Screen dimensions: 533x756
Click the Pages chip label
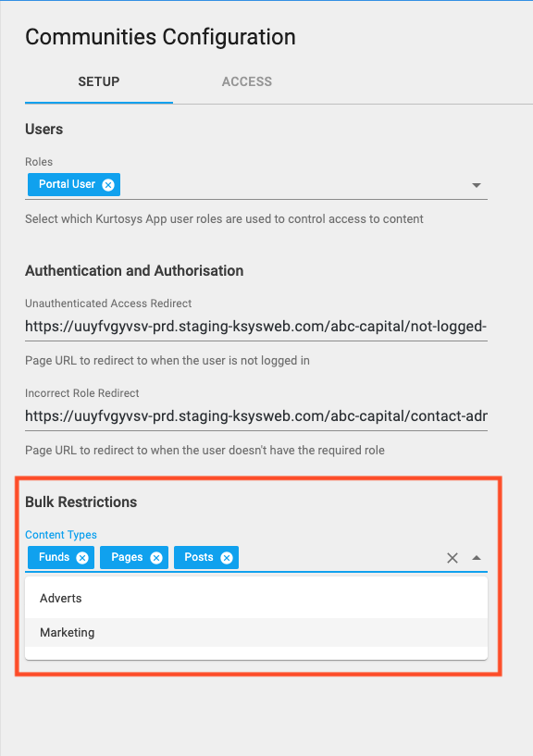pos(127,557)
